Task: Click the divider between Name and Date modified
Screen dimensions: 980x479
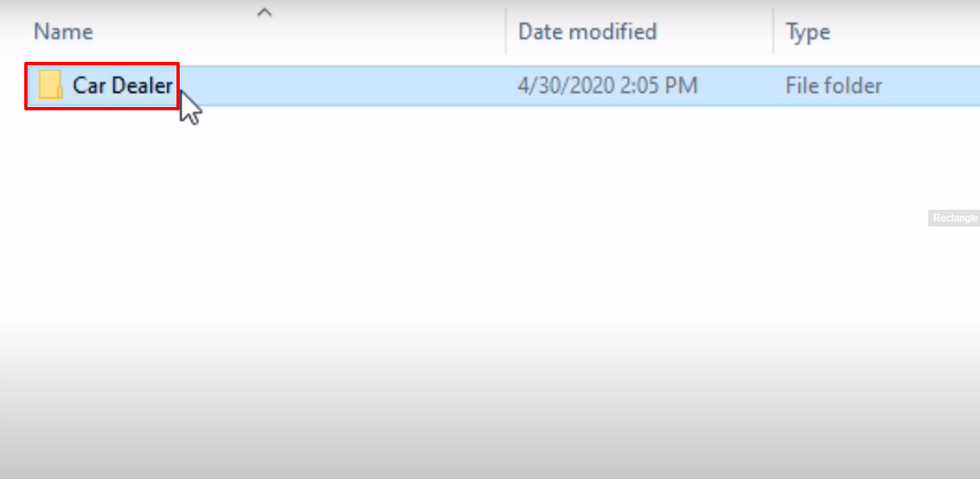Action: tap(506, 31)
